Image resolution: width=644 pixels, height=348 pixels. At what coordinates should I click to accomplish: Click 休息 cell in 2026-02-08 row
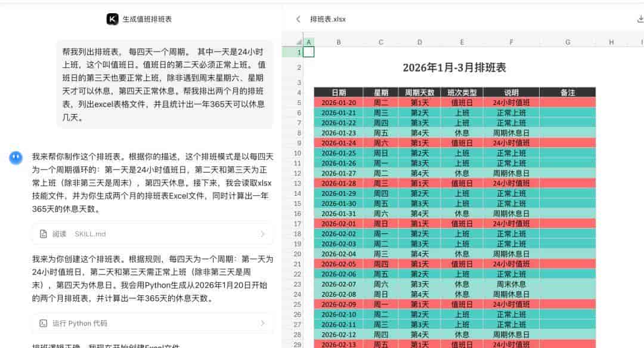(462, 294)
